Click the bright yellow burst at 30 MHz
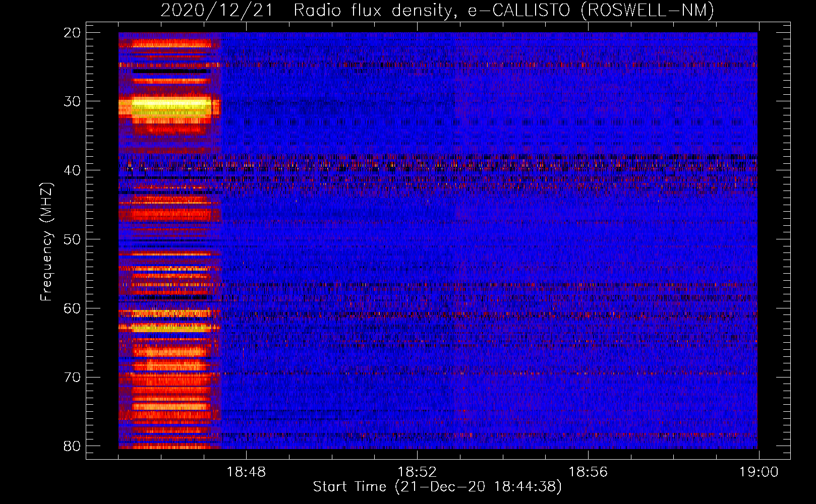The width and height of the screenshot is (816, 504). tap(170, 107)
